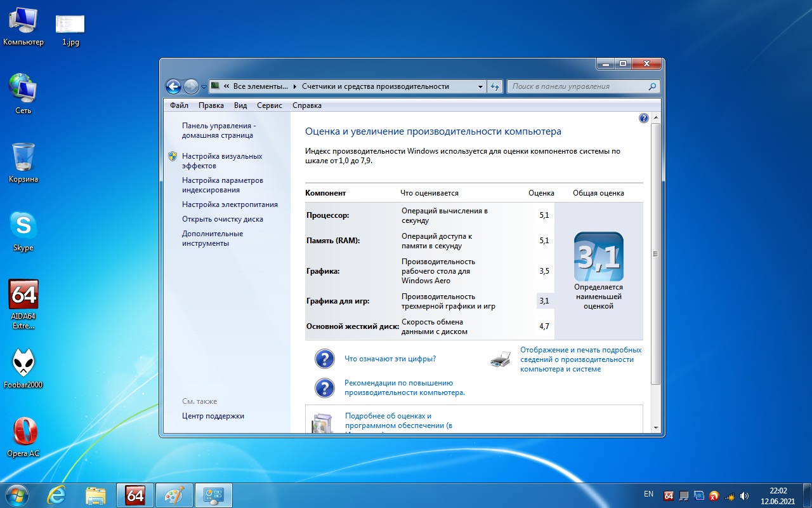Open Windows Explorer from the taskbar
The width and height of the screenshot is (812, 508).
tap(95, 495)
